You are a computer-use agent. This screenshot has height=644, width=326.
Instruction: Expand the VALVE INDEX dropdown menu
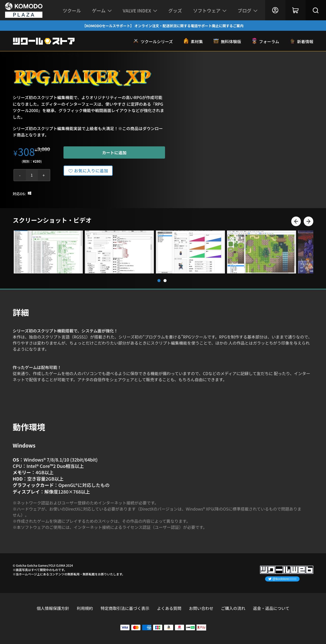(140, 11)
